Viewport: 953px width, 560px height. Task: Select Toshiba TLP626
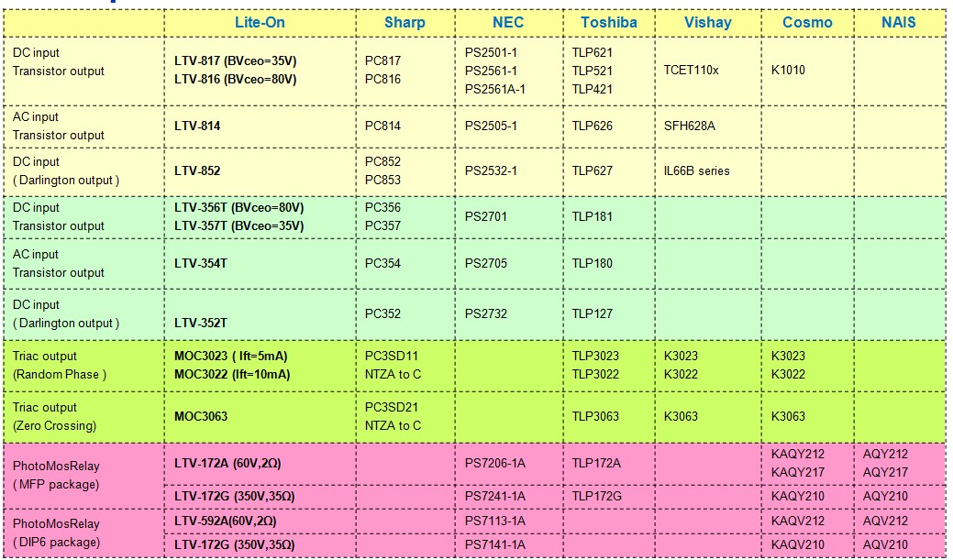592,126
